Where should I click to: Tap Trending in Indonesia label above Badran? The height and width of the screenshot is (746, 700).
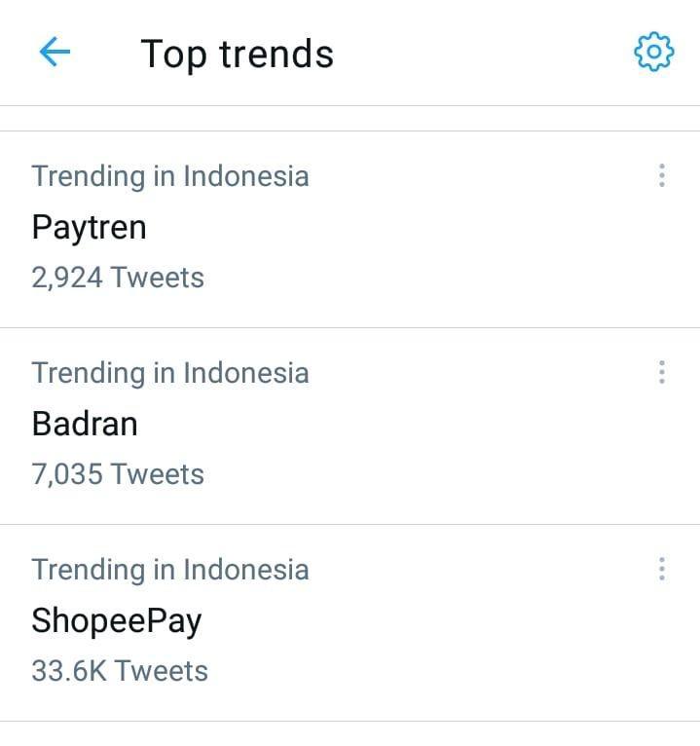coord(170,373)
